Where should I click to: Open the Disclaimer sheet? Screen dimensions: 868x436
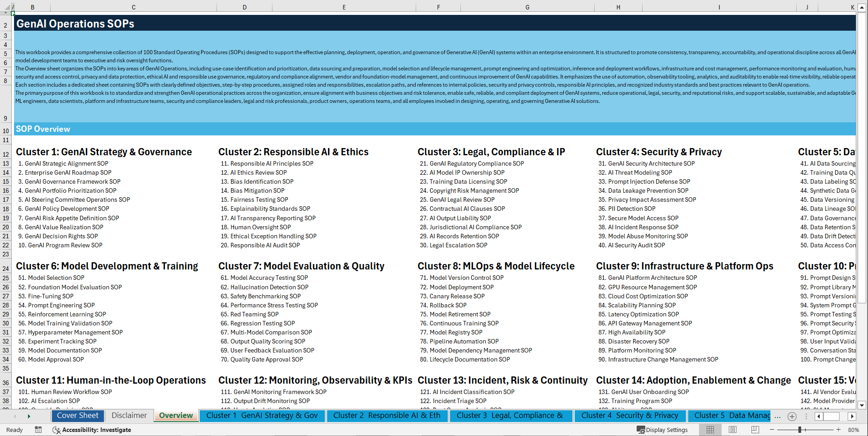[x=128, y=416]
